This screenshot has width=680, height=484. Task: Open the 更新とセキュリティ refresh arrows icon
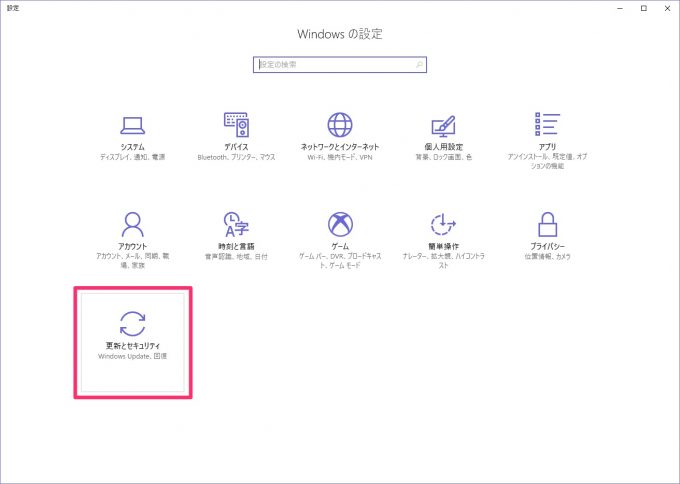pos(132,324)
